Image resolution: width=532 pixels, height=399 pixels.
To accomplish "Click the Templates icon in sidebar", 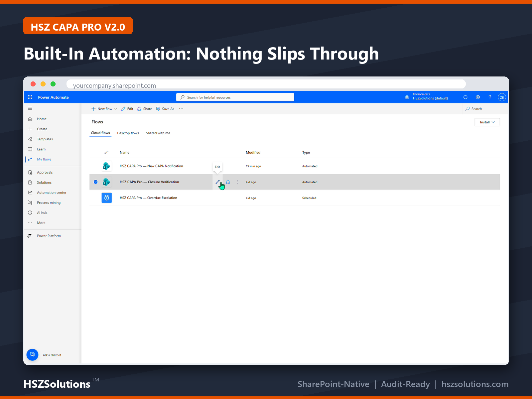I will 30,139.
